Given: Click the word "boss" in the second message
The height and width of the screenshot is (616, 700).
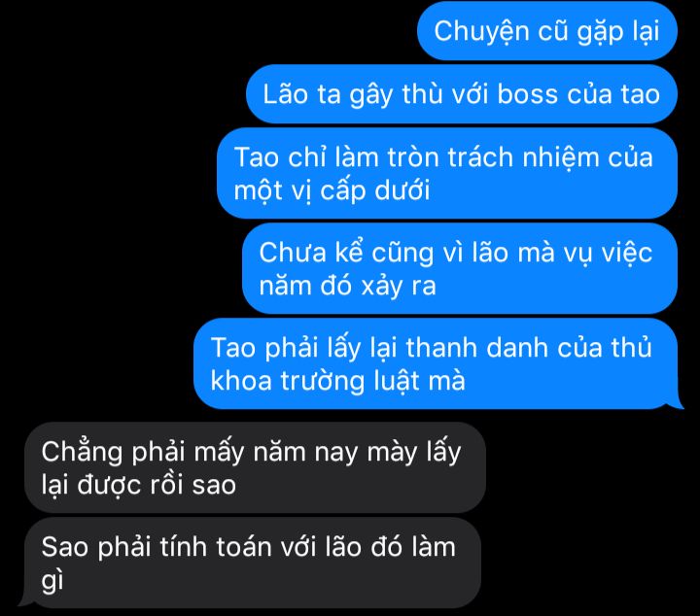Looking at the screenshot, I should [x=527, y=94].
